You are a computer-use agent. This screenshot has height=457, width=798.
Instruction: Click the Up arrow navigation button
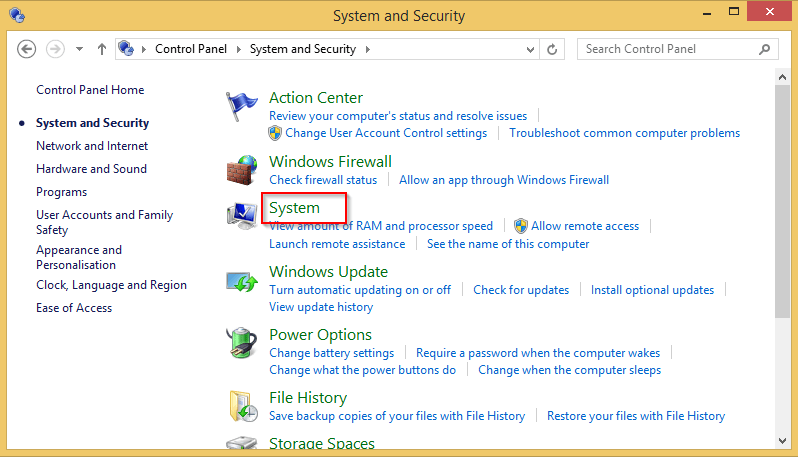(102, 49)
